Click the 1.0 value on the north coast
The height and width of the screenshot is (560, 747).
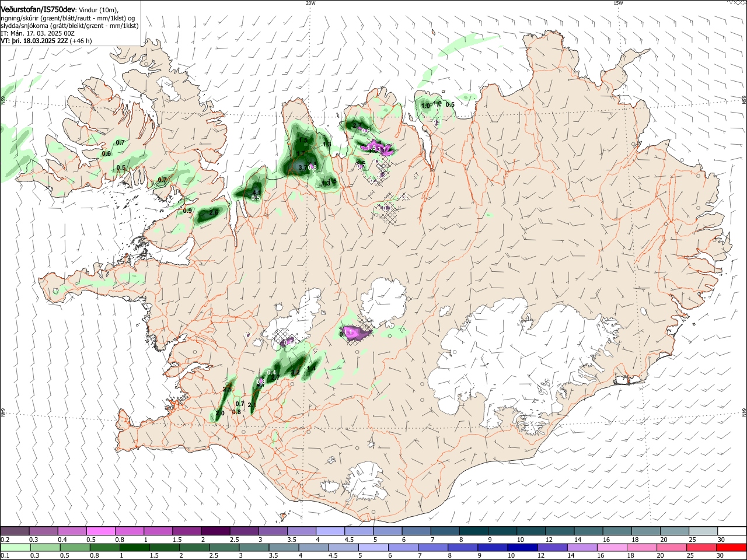pos(425,106)
